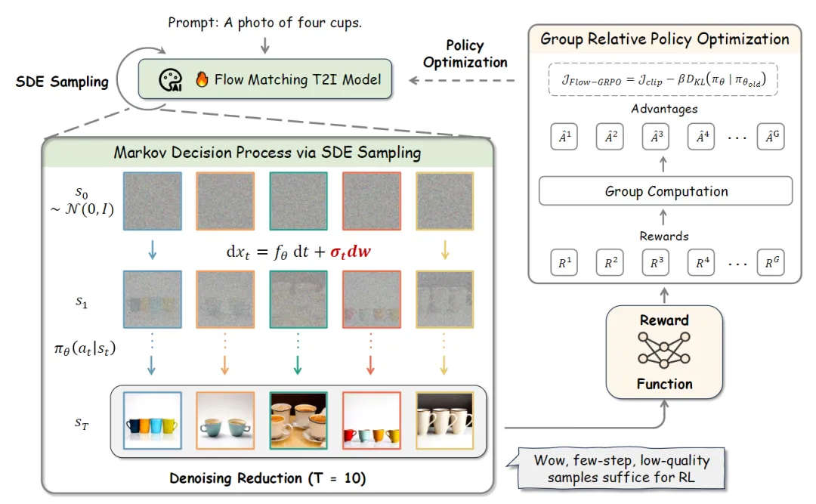Open the green-framed s1 partially denoised image
Viewport: 816px width, 504px height.
[x=298, y=299]
